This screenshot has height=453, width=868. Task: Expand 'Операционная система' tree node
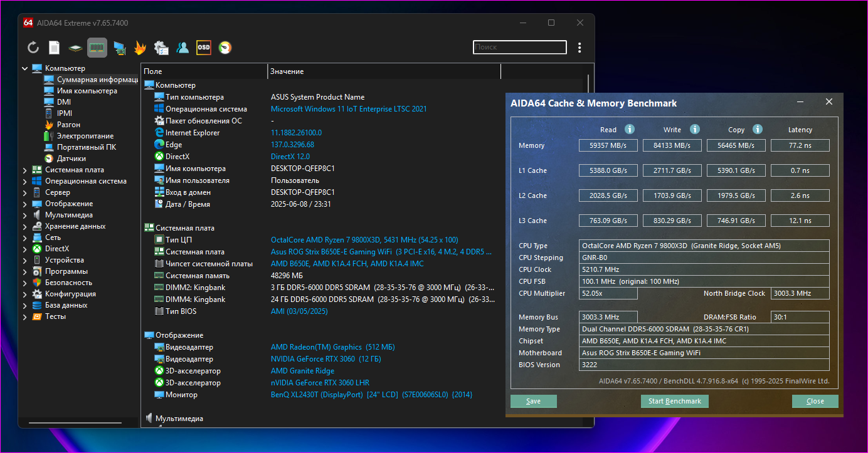coord(25,181)
